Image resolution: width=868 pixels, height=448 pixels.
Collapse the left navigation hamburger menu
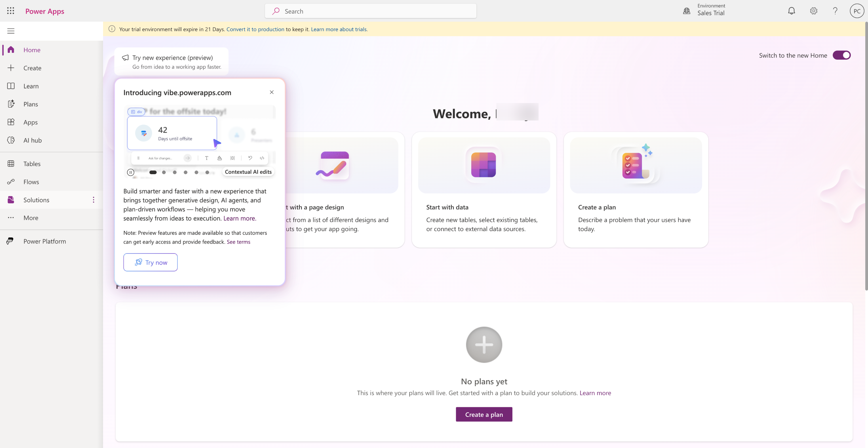pos(11,31)
